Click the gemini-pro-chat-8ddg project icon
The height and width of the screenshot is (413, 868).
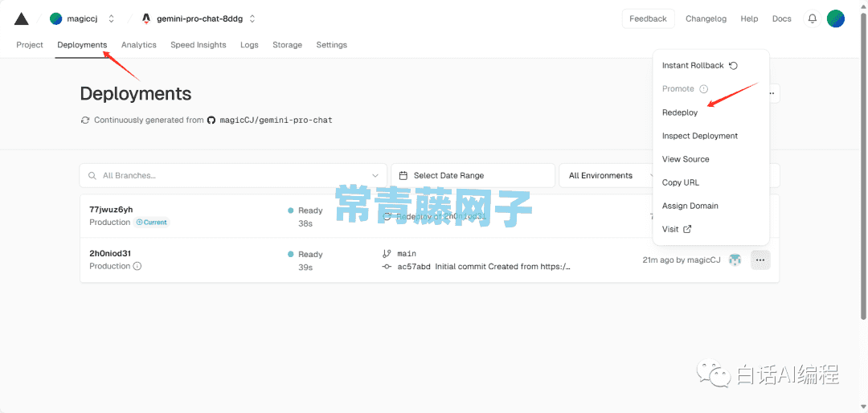pos(146,18)
